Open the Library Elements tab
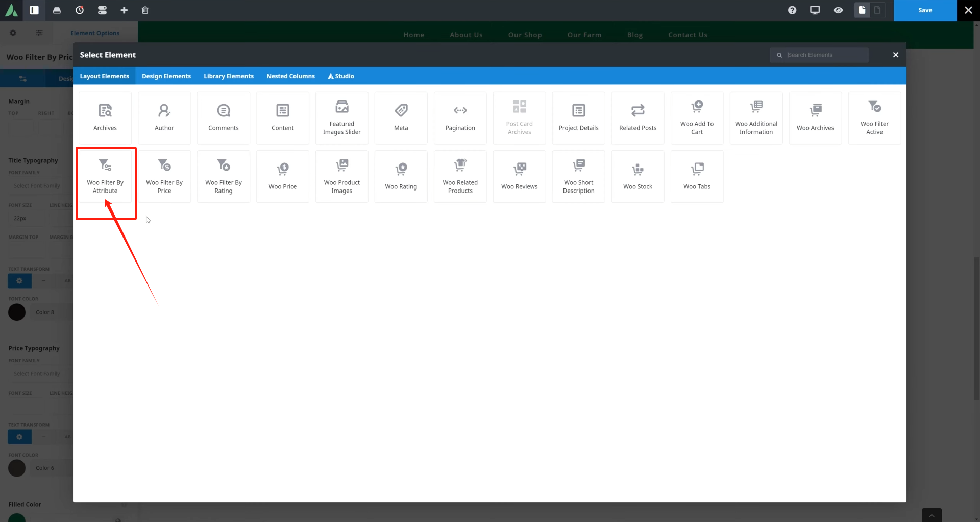The height and width of the screenshot is (522, 980). (229, 76)
